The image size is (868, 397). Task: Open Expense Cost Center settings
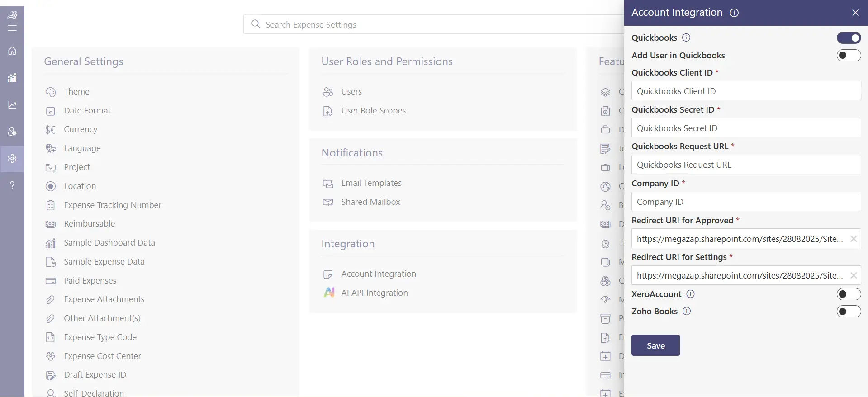tap(102, 356)
